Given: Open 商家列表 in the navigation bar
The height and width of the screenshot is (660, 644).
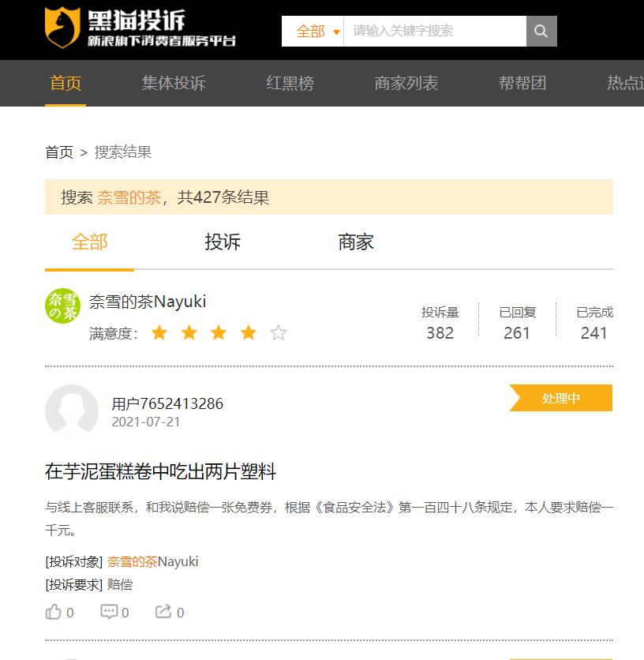Looking at the screenshot, I should pyautogui.click(x=406, y=83).
